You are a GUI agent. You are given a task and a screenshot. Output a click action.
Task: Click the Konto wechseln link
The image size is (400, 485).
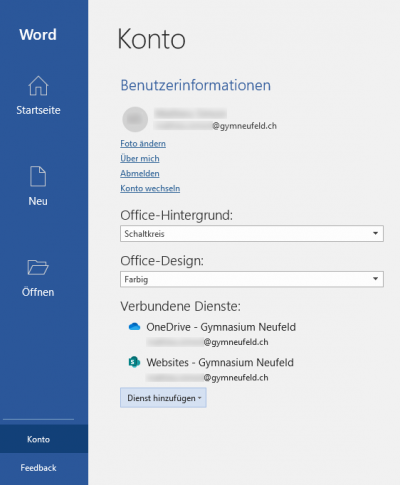click(150, 188)
